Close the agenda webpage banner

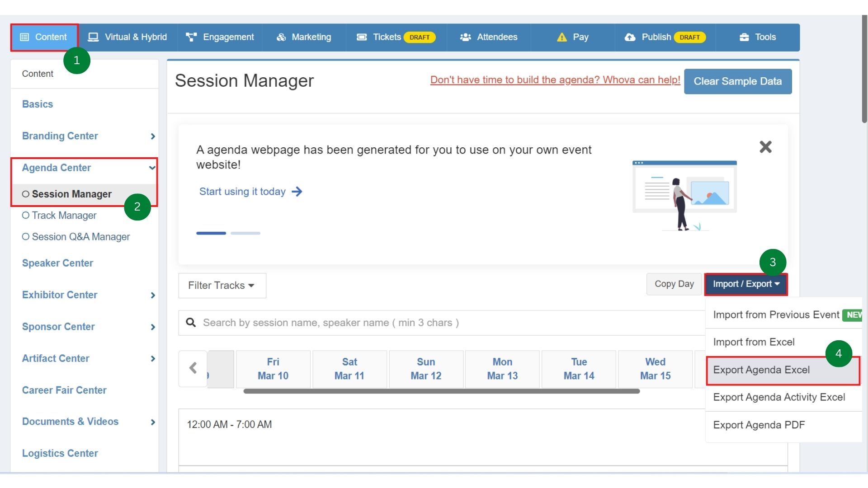765,147
